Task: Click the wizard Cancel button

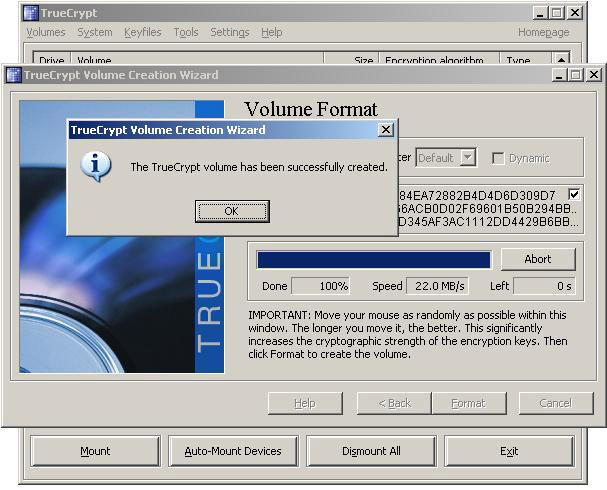Action: 556,403
